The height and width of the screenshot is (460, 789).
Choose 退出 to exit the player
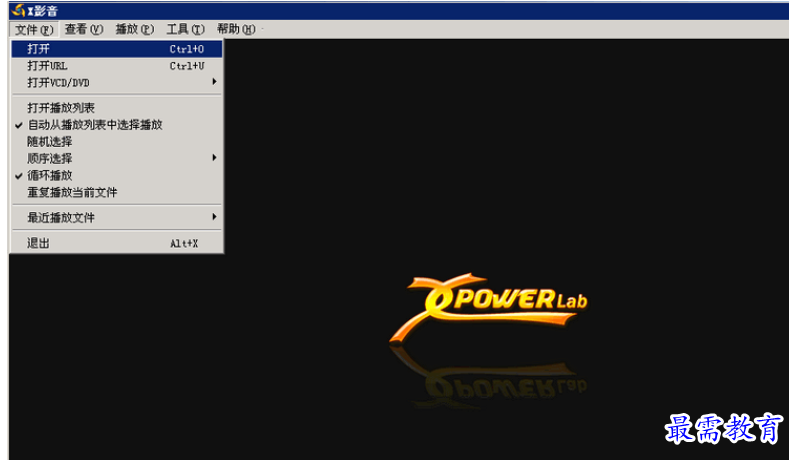(117, 244)
